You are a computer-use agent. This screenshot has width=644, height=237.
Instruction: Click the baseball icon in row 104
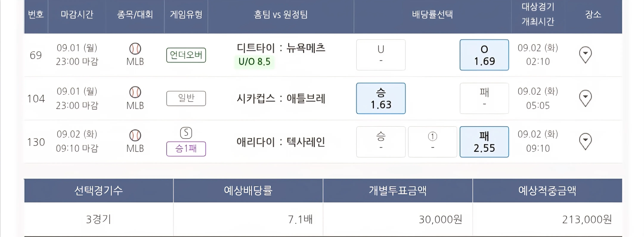coord(135,92)
